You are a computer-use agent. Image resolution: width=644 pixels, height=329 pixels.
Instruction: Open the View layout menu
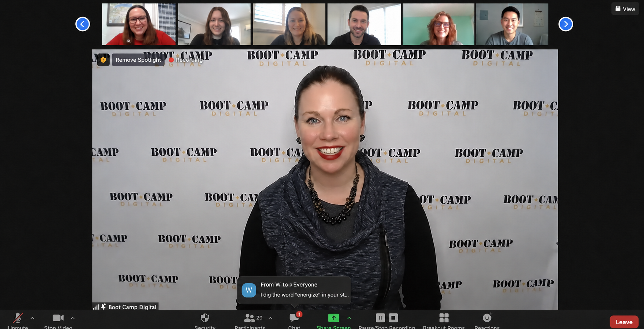coord(625,9)
